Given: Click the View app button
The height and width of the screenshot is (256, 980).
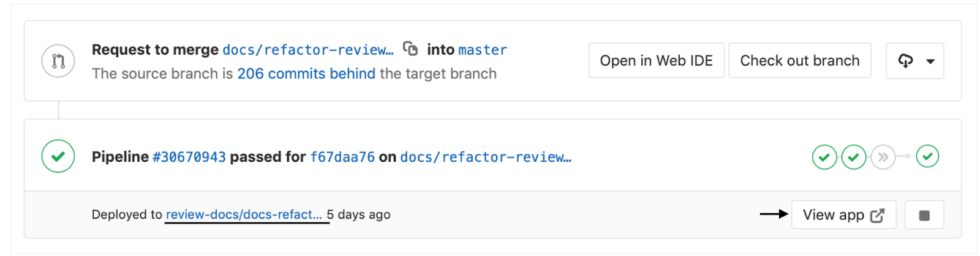Looking at the screenshot, I should (x=843, y=215).
